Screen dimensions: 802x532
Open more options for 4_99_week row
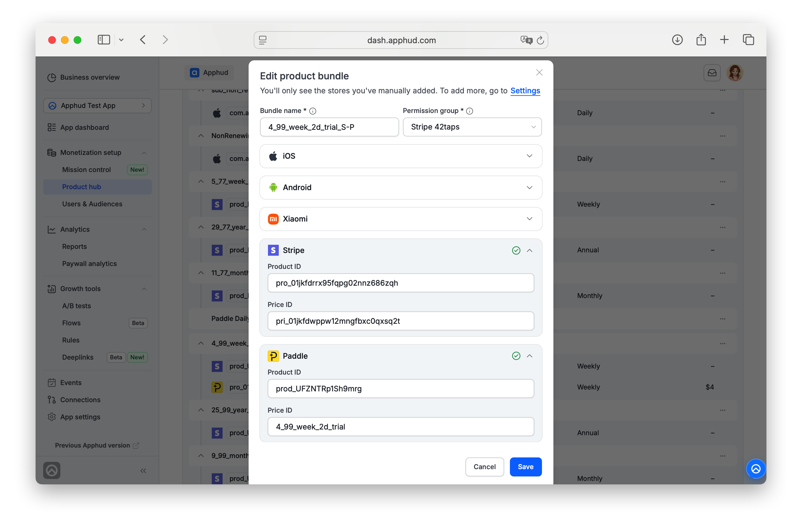pos(722,343)
